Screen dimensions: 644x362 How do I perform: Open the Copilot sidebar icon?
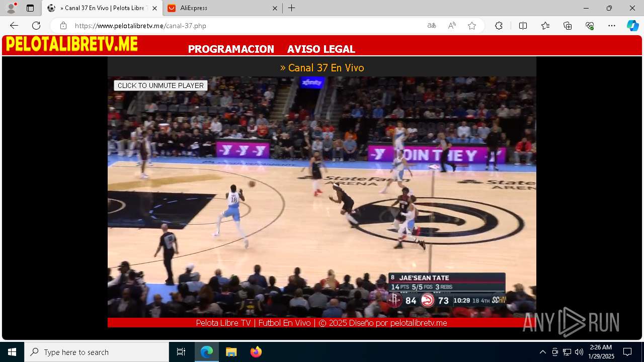tap(632, 26)
